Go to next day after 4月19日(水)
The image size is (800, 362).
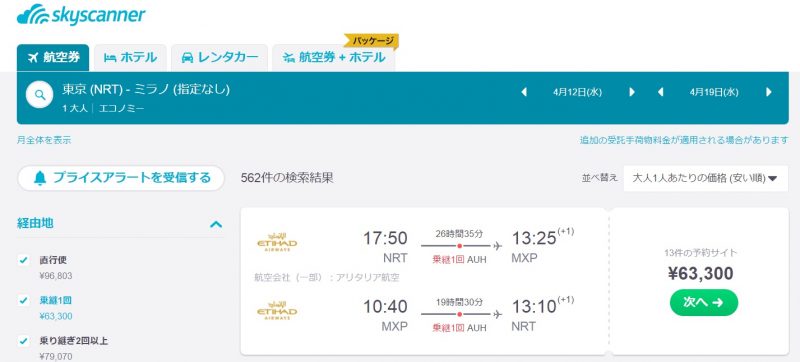(769, 92)
